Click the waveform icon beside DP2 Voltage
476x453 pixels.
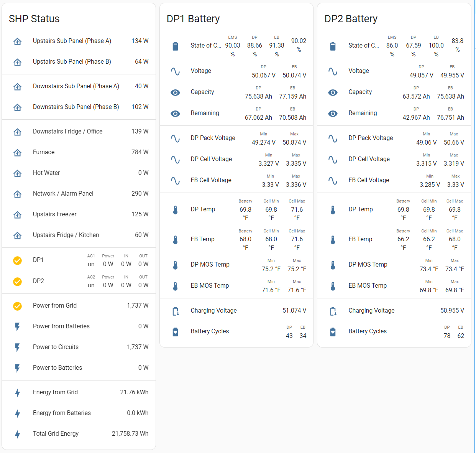click(x=333, y=71)
